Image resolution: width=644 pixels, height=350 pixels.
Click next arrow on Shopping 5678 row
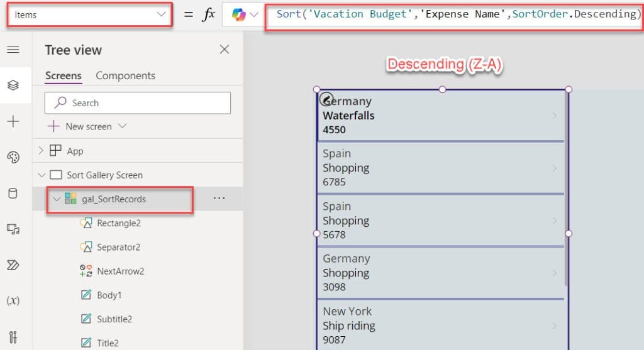point(555,221)
